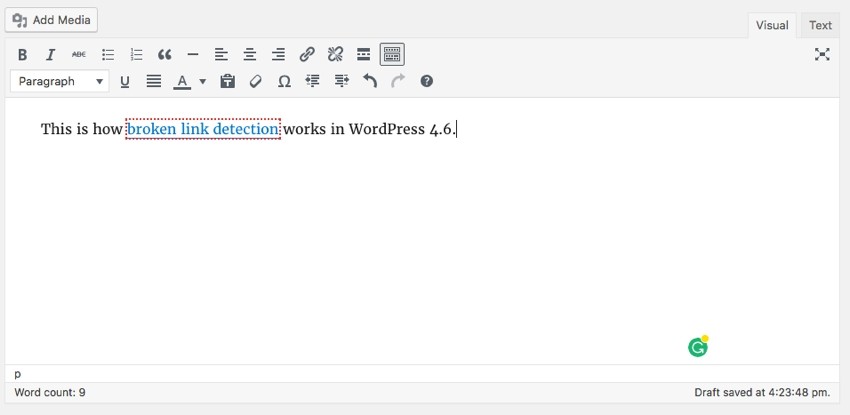Insert Read More tag
The width and height of the screenshot is (850, 415).
tap(364, 54)
